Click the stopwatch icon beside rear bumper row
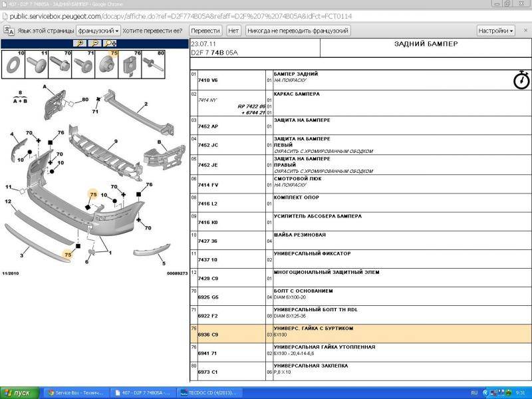This screenshot has width=532, height=399. [521, 80]
